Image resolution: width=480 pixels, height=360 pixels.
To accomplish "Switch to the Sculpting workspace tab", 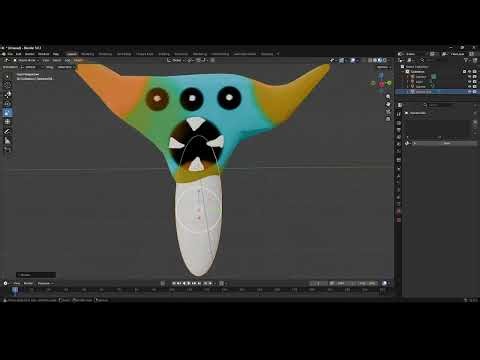I will 105,54.
